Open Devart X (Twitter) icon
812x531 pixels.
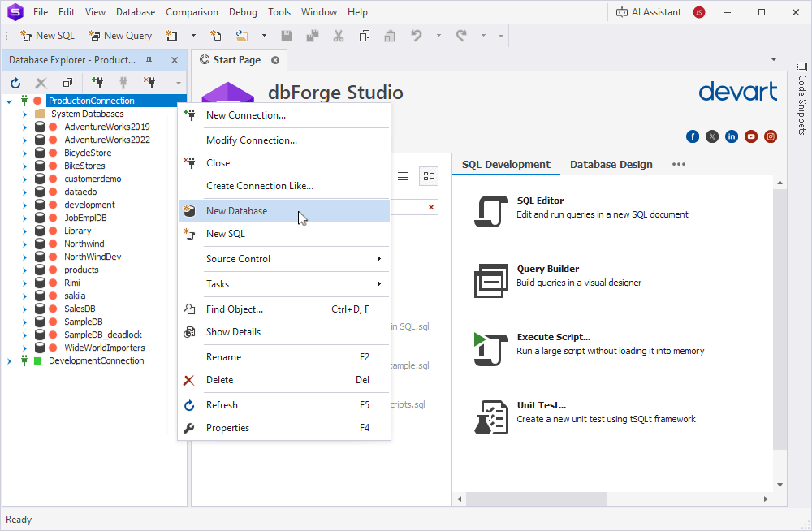pos(712,136)
